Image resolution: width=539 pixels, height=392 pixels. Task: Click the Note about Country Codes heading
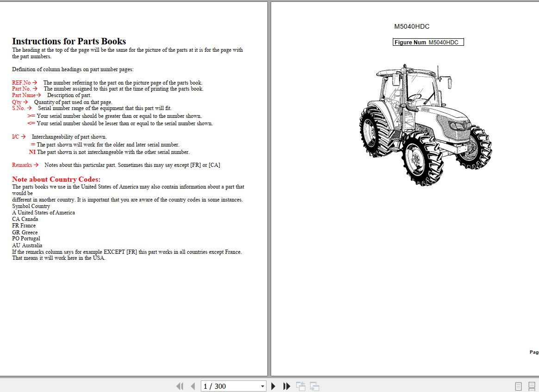[56, 179]
